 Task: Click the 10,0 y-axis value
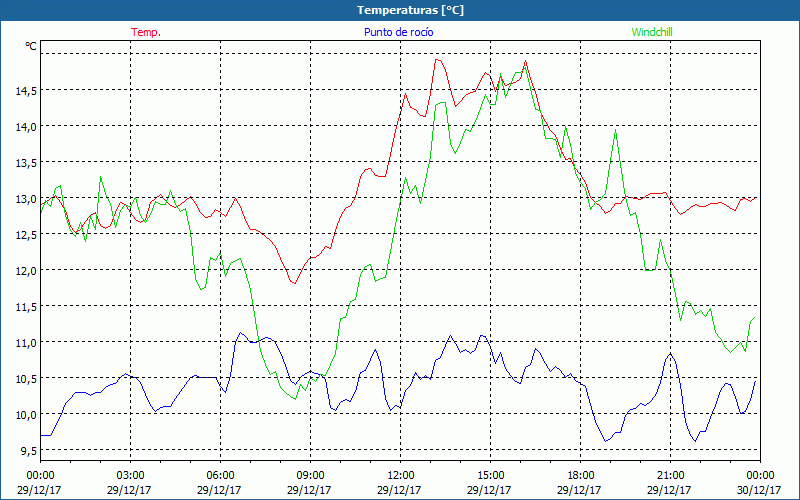(26, 415)
